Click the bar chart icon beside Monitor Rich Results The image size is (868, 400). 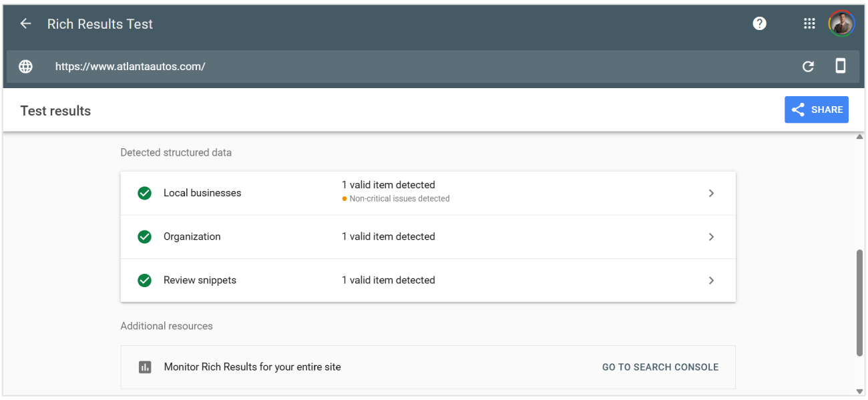(145, 367)
